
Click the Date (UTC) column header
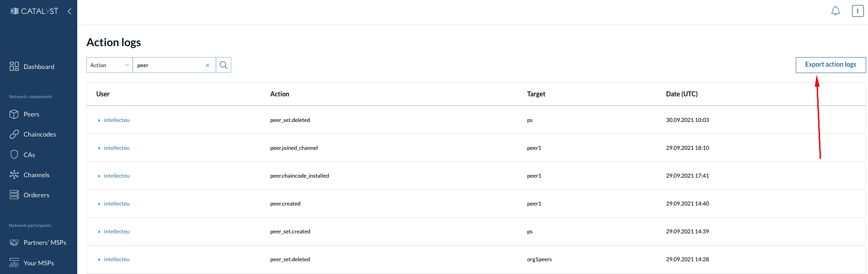coord(682,94)
